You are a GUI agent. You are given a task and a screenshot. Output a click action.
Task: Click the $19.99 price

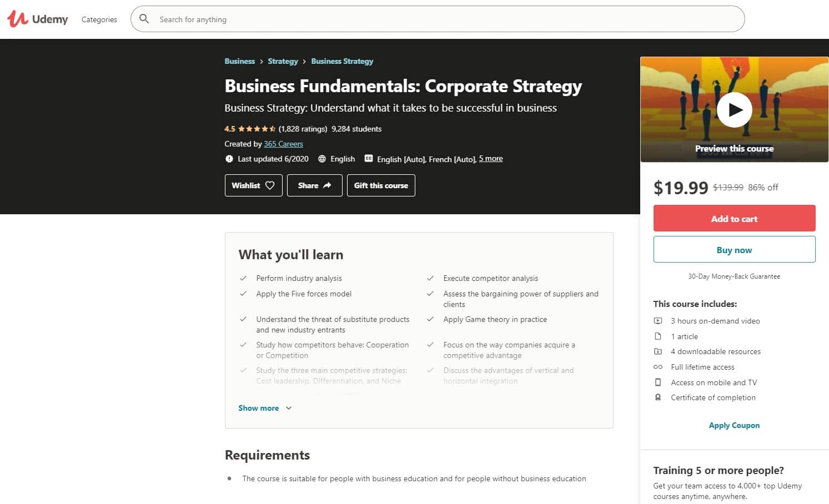(681, 188)
